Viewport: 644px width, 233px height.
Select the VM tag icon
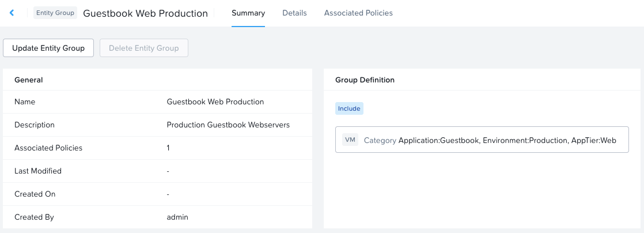350,140
